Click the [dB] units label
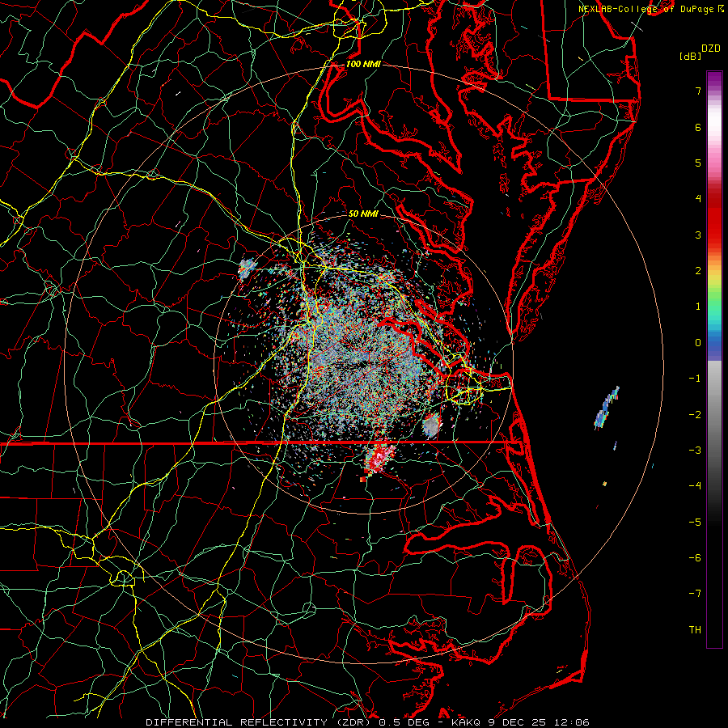This screenshot has width=728, height=728. (691, 56)
